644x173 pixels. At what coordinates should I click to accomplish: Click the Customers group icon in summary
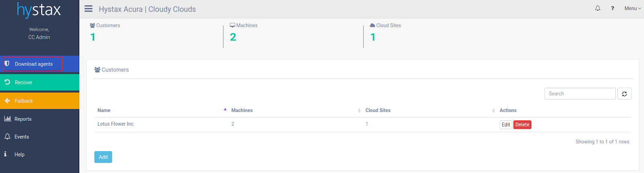pyautogui.click(x=93, y=25)
